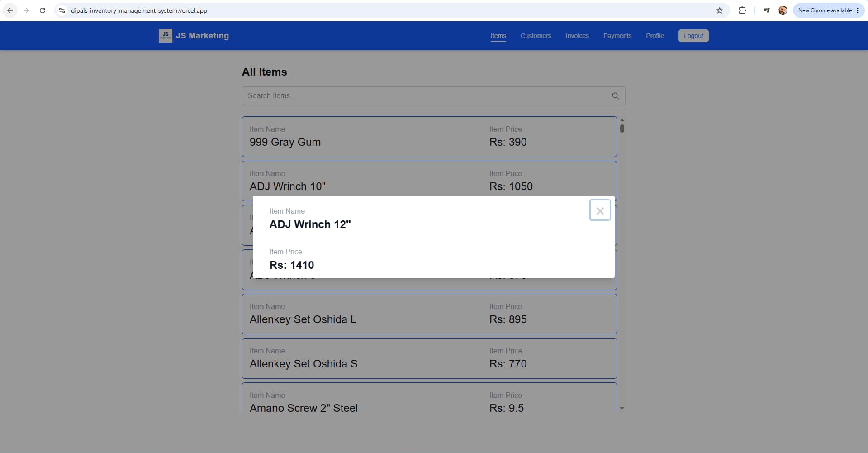Image resolution: width=868 pixels, height=453 pixels.
Task: Click the New Chrome available button
Action: (x=825, y=10)
